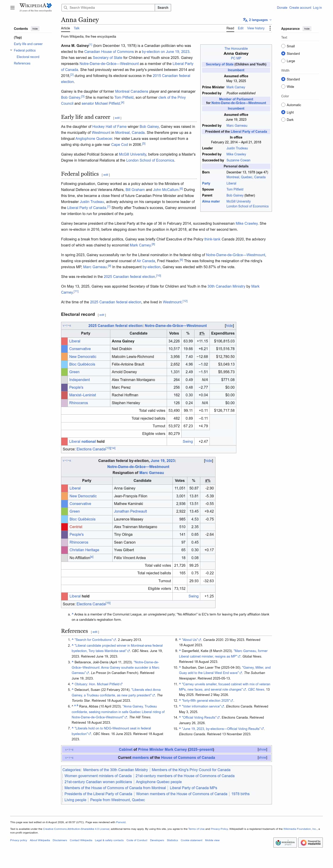Image resolution: width=333 pixels, height=868 pixels.
Task: Switch to the Talk tab
Action: point(77,28)
